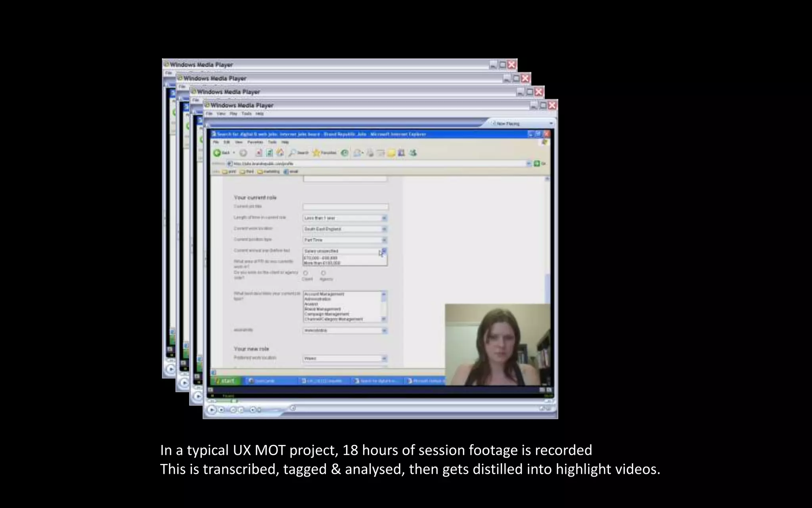Click the Windows XP Start button
The height and width of the screenshot is (508, 812).
pos(225,381)
